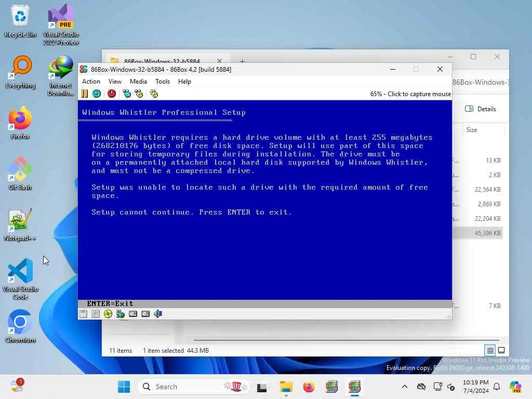Maximize the File Explorer window
This screenshot has height=399, width=532.
coord(473,57)
